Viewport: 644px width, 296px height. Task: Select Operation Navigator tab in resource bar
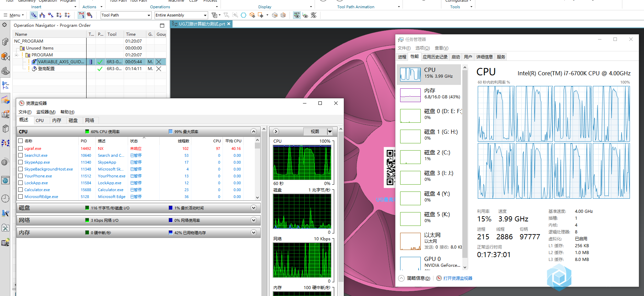(5, 85)
